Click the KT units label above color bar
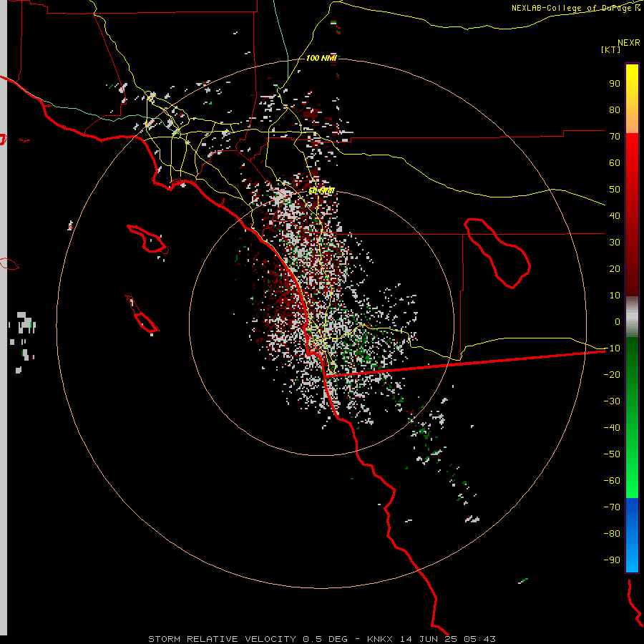644x644 pixels. tap(610, 49)
